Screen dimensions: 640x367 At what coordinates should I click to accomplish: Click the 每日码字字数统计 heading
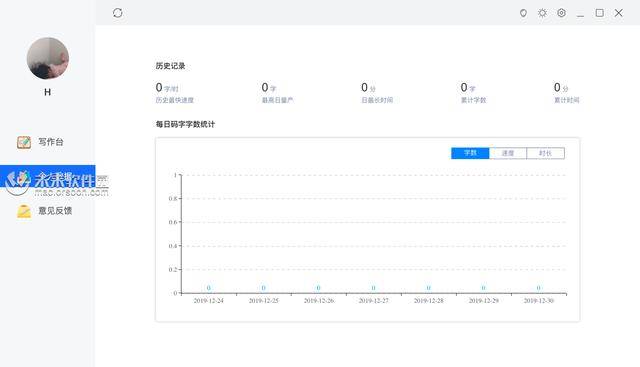185,124
